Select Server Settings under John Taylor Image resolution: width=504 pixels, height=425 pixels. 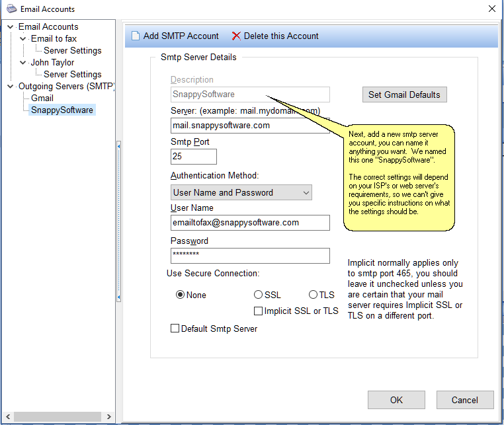[72, 74]
